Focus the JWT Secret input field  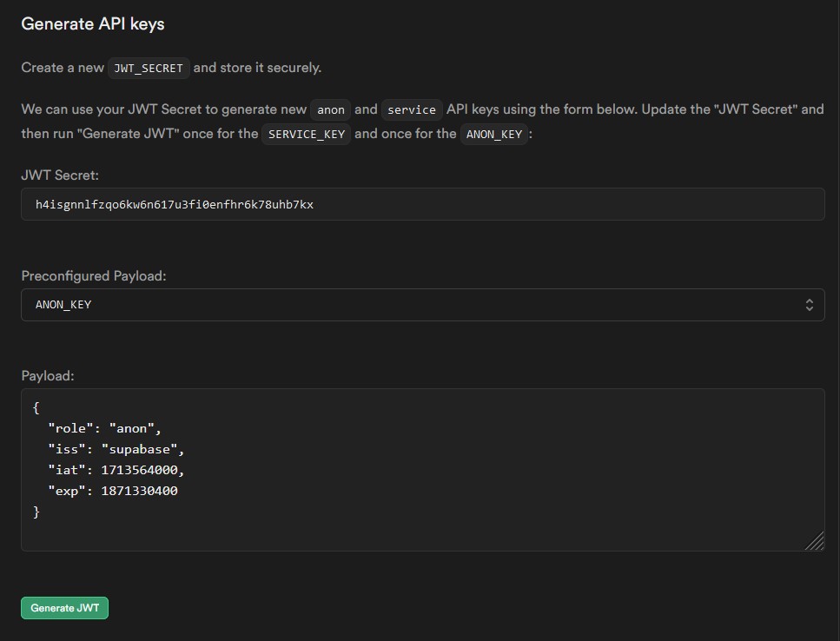422,204
